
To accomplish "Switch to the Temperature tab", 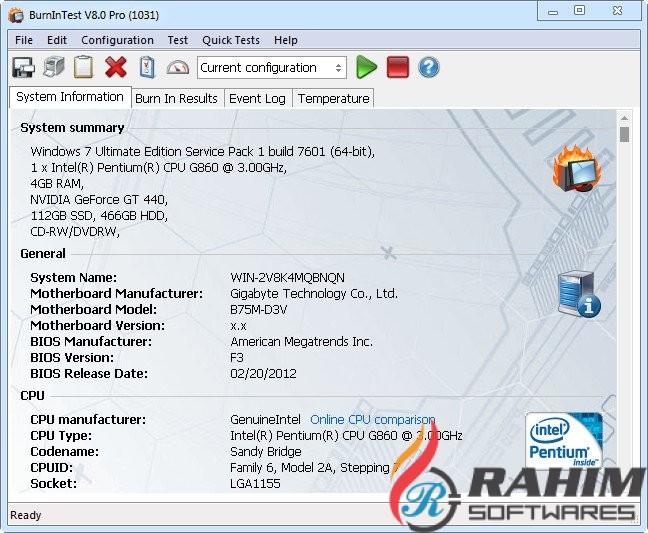I will coord(333,98).
